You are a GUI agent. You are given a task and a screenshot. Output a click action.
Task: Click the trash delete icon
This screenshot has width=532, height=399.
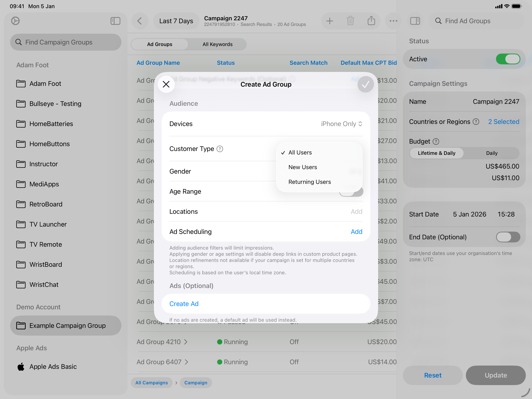point(350,21)
